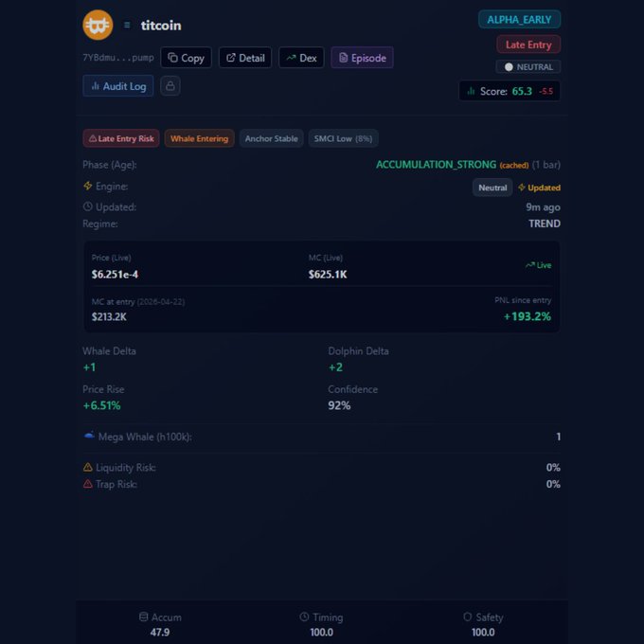Click the Mega Whale icon
The height and width of the screenshot is (644, 644).
tap(89, 436)
